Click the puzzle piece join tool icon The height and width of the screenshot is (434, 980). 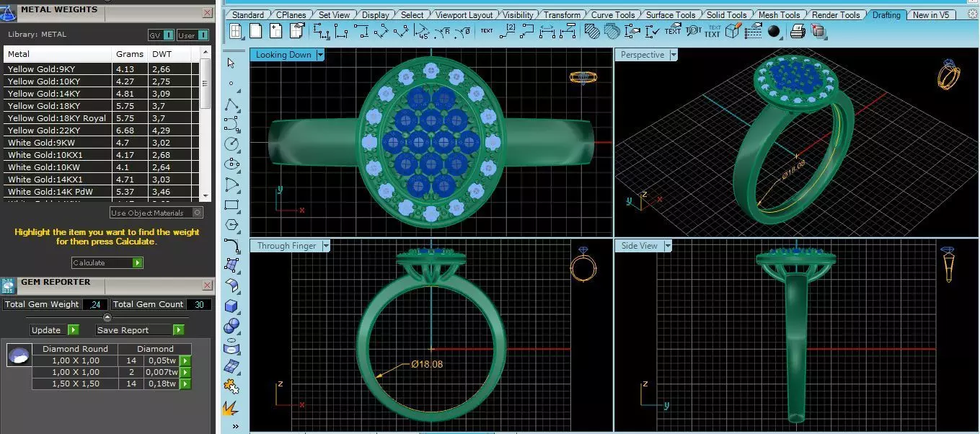231,388
